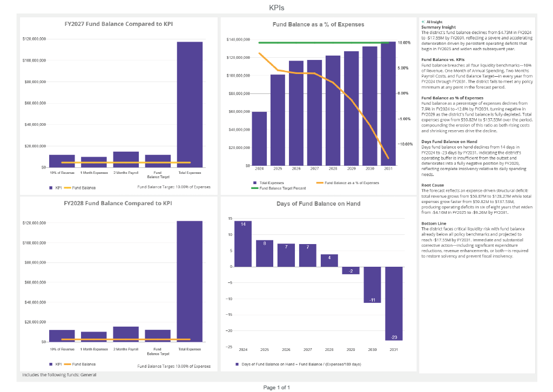Toggle Total Expenses legend item

[268, 183]
